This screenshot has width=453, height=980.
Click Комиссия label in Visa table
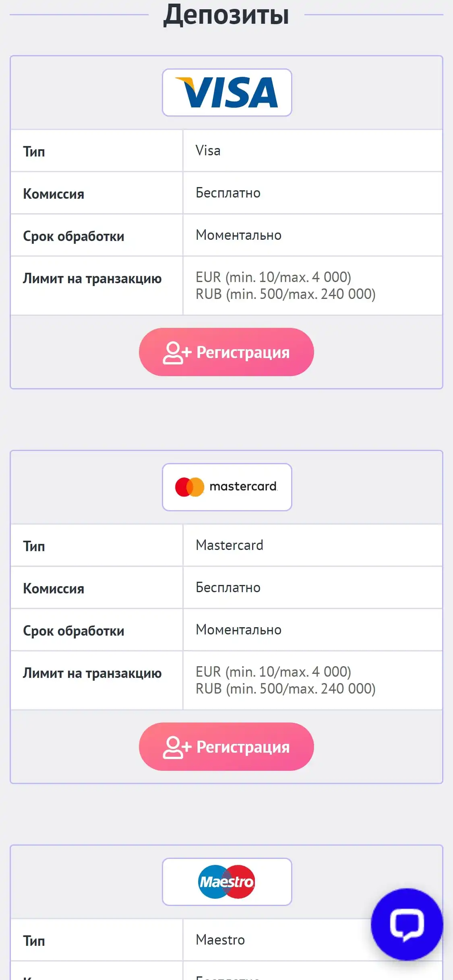[54, 194]
